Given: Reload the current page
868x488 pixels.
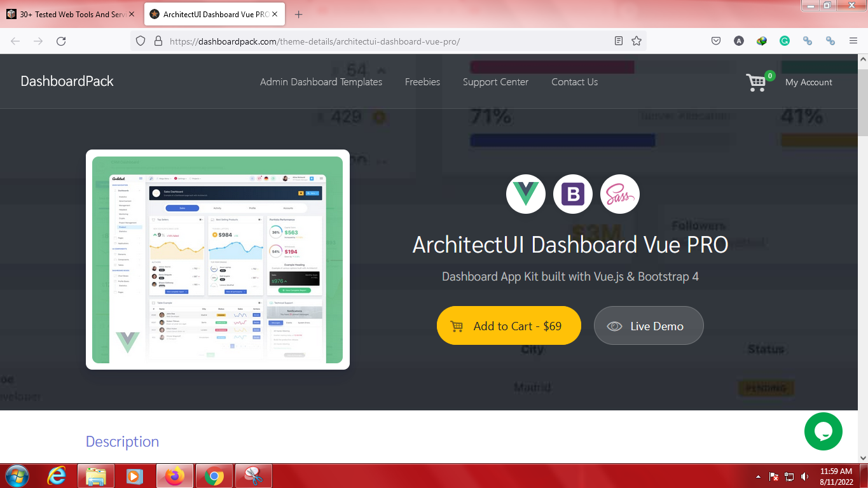Looking at the screenshot, I should (x=61, y=41).
